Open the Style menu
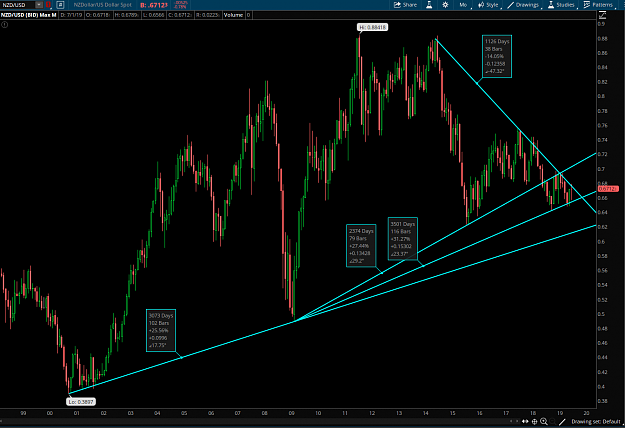The image size is (625, 428). (x=489, y=5)
